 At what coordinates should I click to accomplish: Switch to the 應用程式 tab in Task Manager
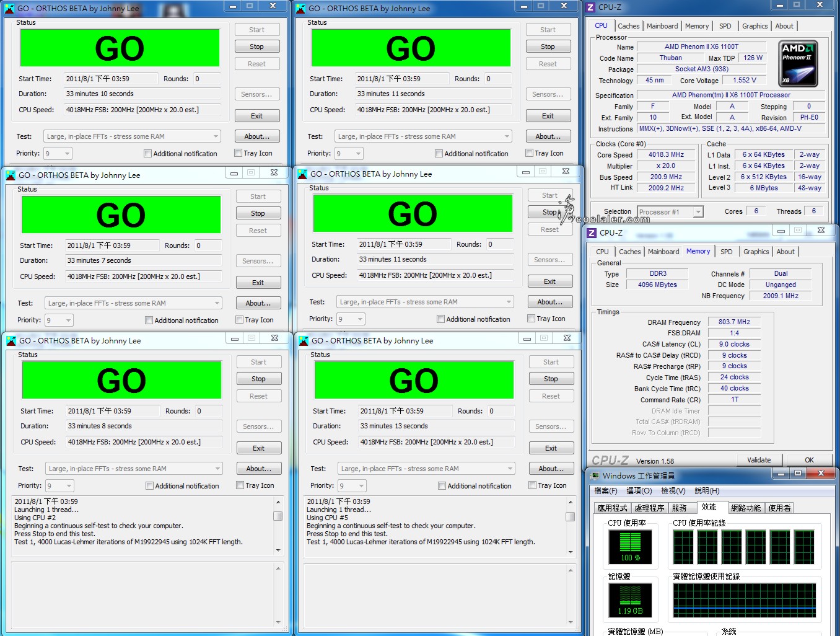(612, 508)
